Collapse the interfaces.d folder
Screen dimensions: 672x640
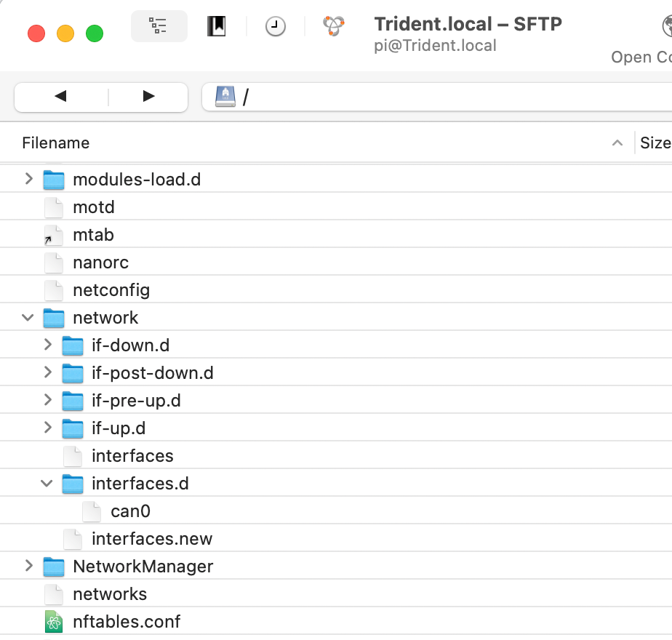point(47,484)
